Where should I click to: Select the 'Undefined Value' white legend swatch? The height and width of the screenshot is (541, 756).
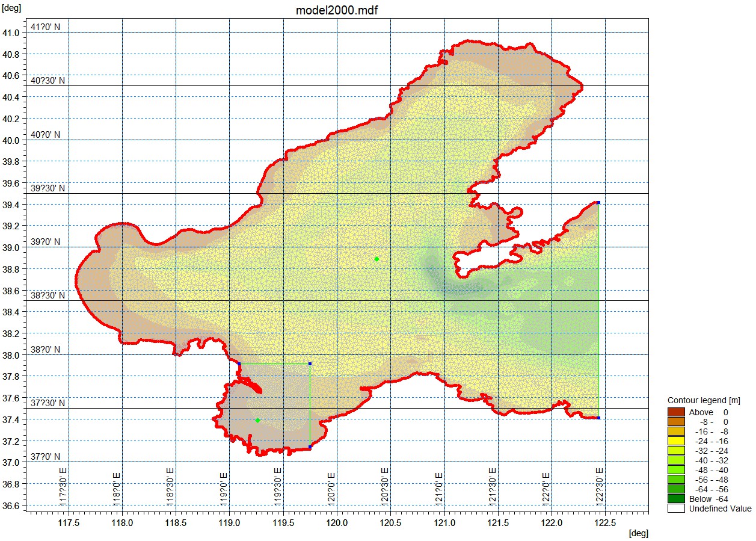[676, 509]
